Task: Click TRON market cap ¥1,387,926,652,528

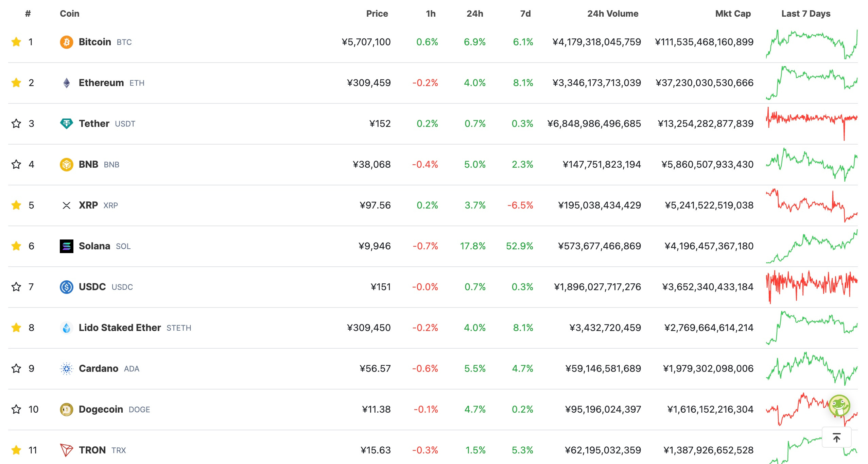Action: pos(709,450)
